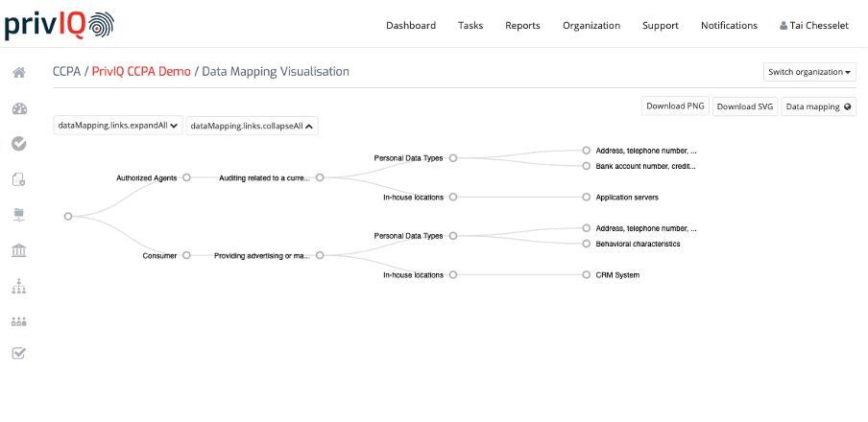Click the dataMapping.links.expandAll control
Screen dimensions: 868x422
118,126
